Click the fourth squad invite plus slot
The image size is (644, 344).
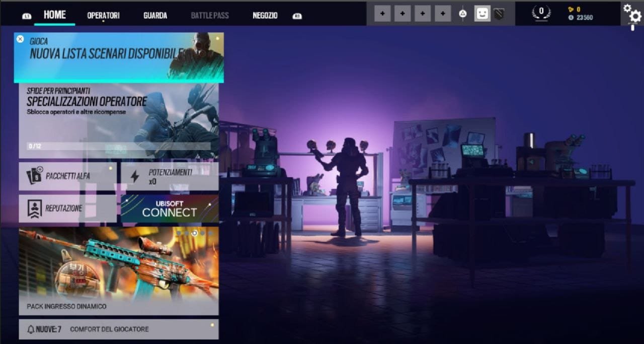point(443,14)
